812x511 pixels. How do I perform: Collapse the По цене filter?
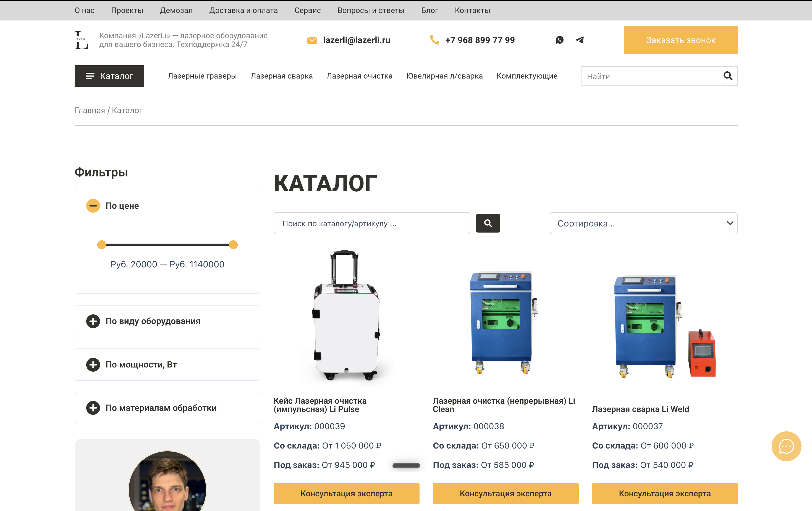pyautogui.click(x=93, y=206)
